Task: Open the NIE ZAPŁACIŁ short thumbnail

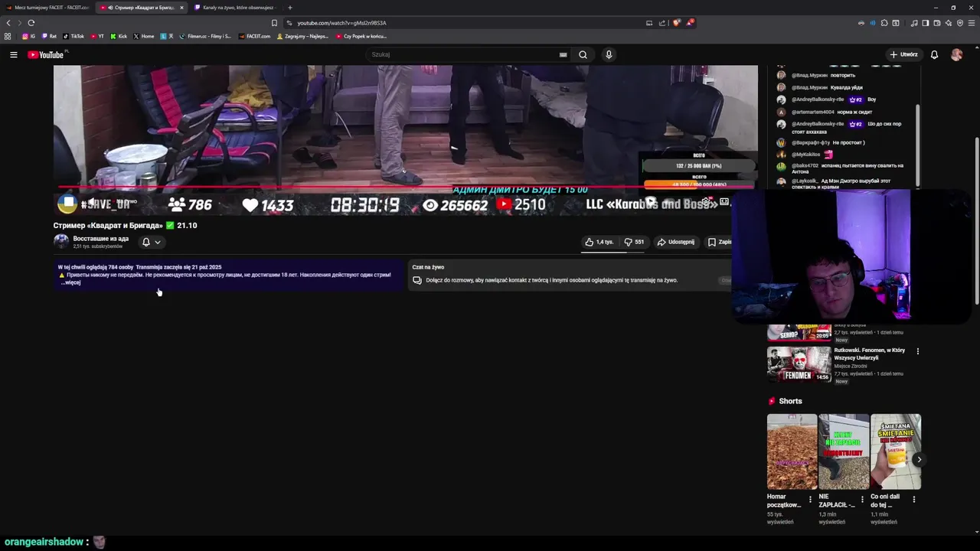Action: (844, 452)
